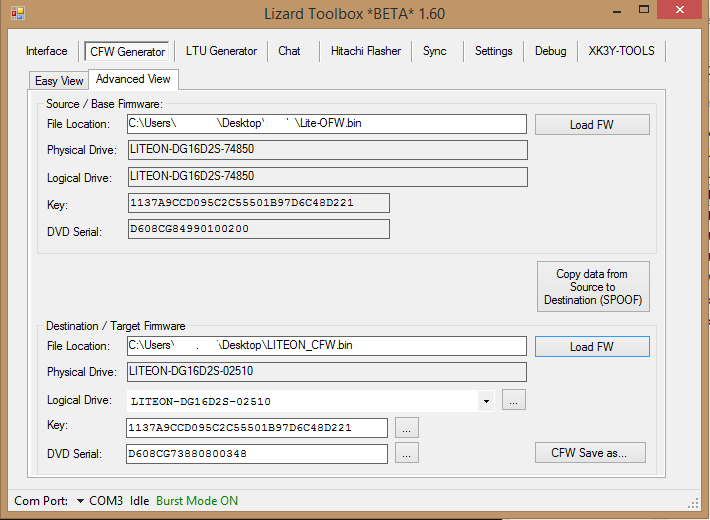Go to the Sync tab
This screenshot has height=520, width=710.
(434, 51)
